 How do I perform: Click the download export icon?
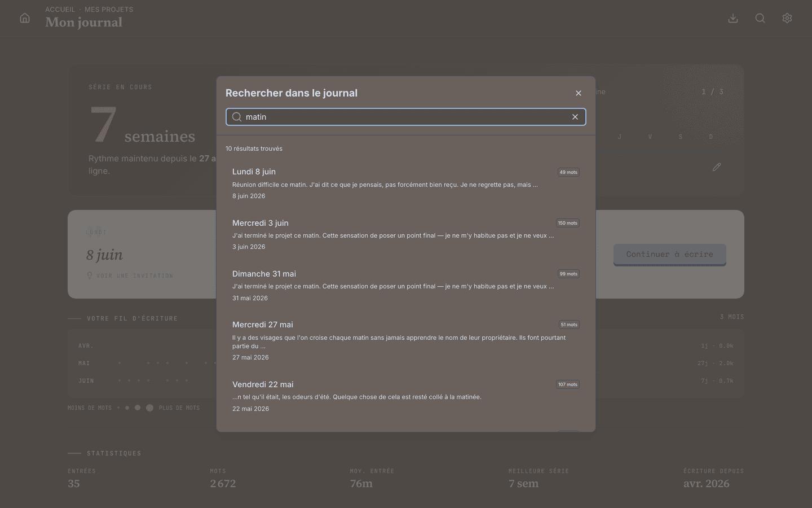point(733,18)
